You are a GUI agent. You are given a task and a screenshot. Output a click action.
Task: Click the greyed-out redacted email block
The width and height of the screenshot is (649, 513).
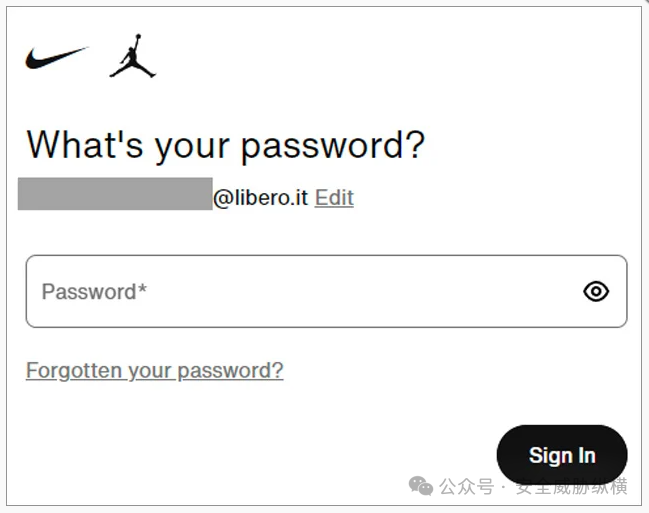[x=115, y=194]
